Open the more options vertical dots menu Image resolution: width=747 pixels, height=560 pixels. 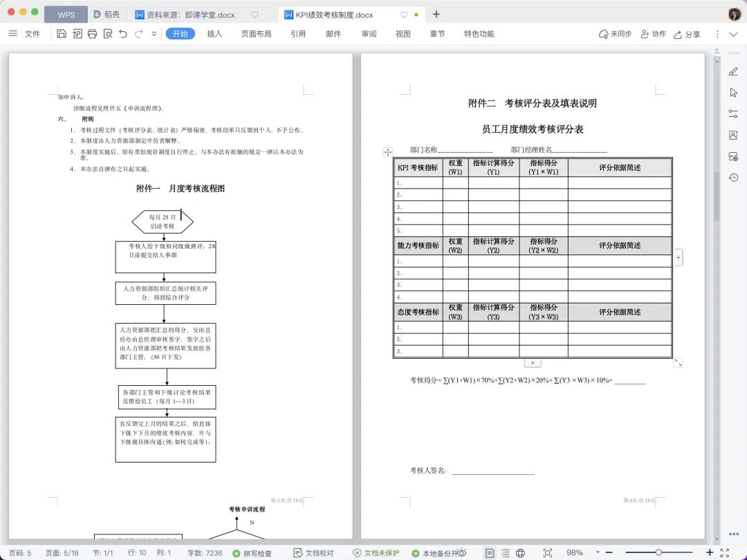pos(717,34)
